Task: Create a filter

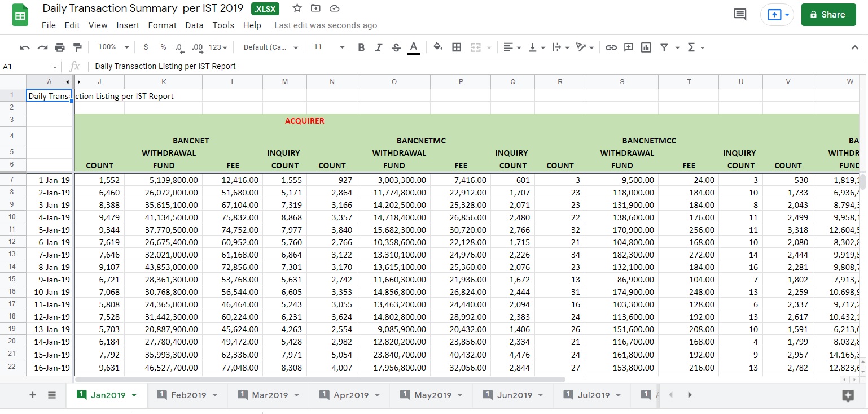Action: coord(664,47)
